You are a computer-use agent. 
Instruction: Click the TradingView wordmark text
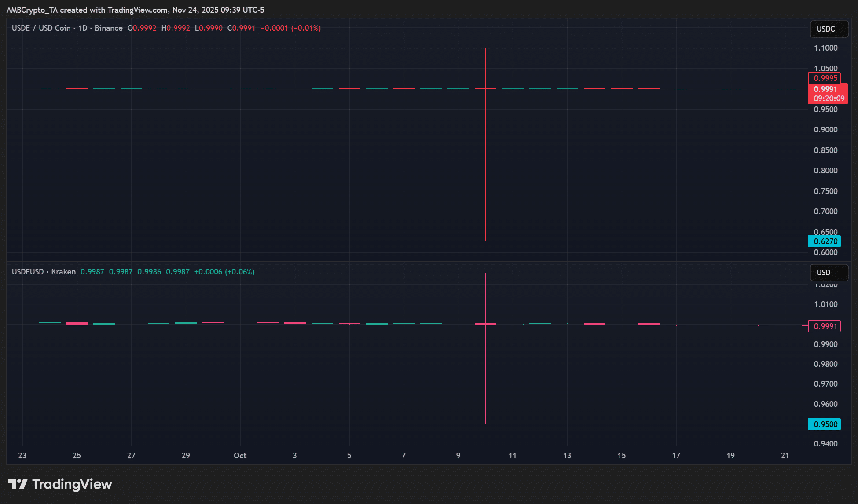[x=72, y=484]
